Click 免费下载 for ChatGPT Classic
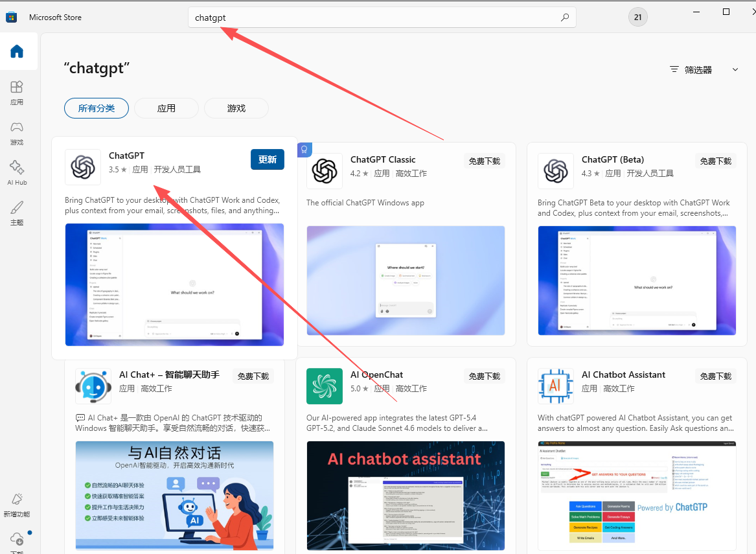The image size is (756, 554). coord(485,161)
